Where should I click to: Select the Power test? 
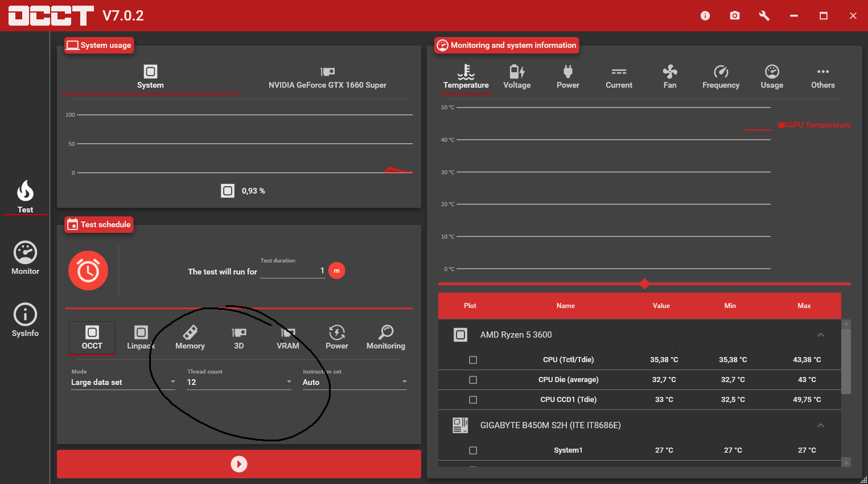coord(337,338)
